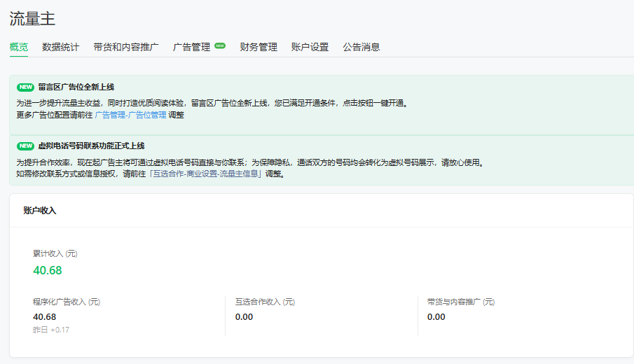Click the 流量主 page title
Viewport: 634px width, 364px height.
coord(32,19)
